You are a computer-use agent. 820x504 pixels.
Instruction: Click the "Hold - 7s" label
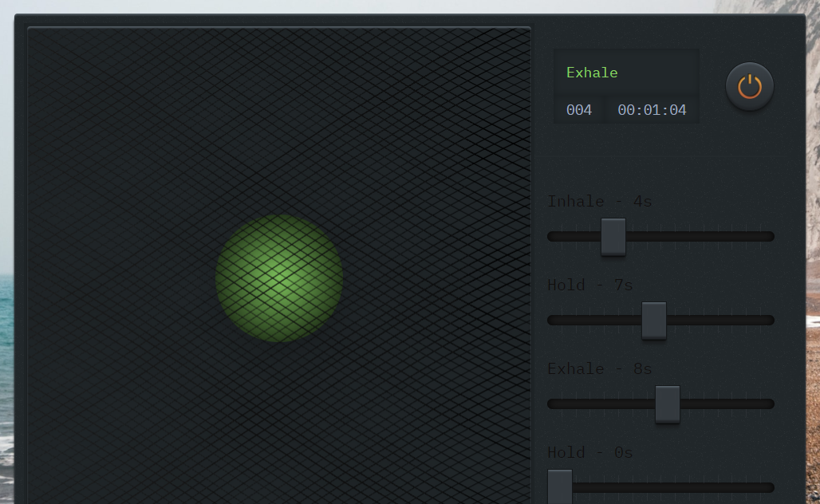coord(590,285)
